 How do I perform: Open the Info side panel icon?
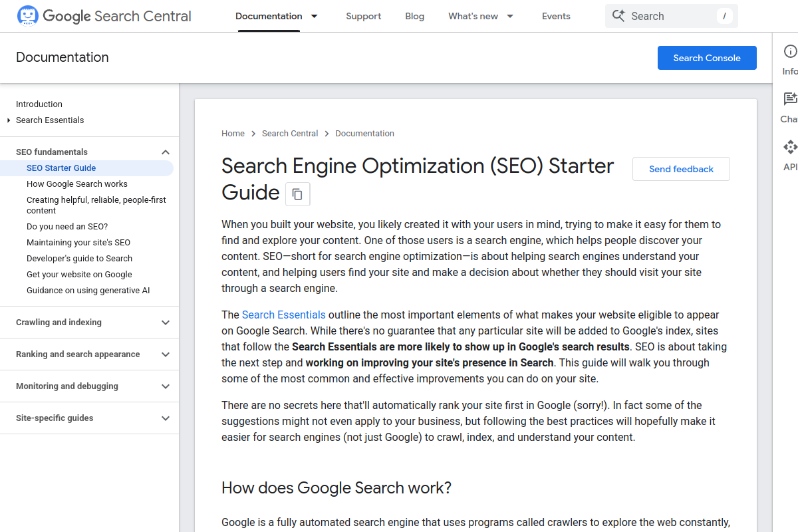pos(790,51)
